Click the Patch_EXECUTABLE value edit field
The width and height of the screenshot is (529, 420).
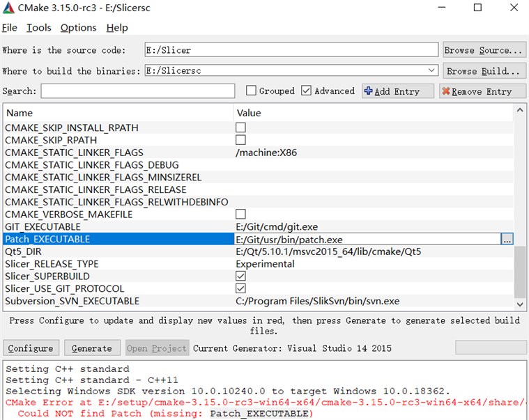tap(367, 240)
